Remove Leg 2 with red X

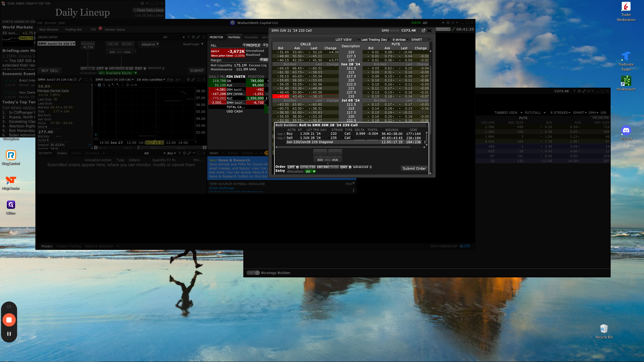276,138
